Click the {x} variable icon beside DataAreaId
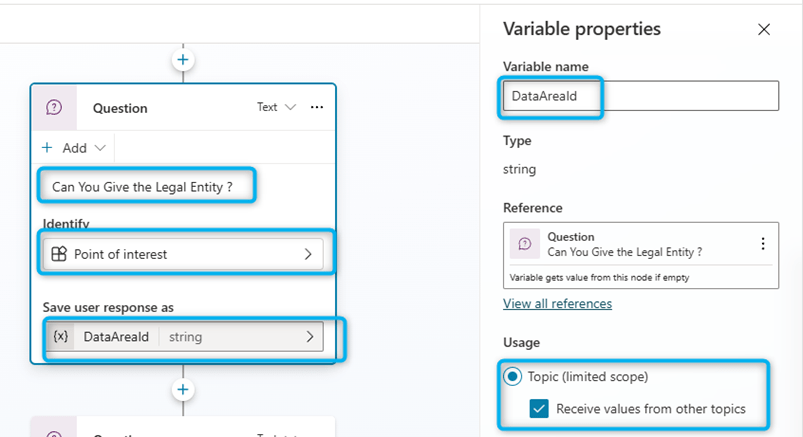The image size is (803, 437). [61, 337]
